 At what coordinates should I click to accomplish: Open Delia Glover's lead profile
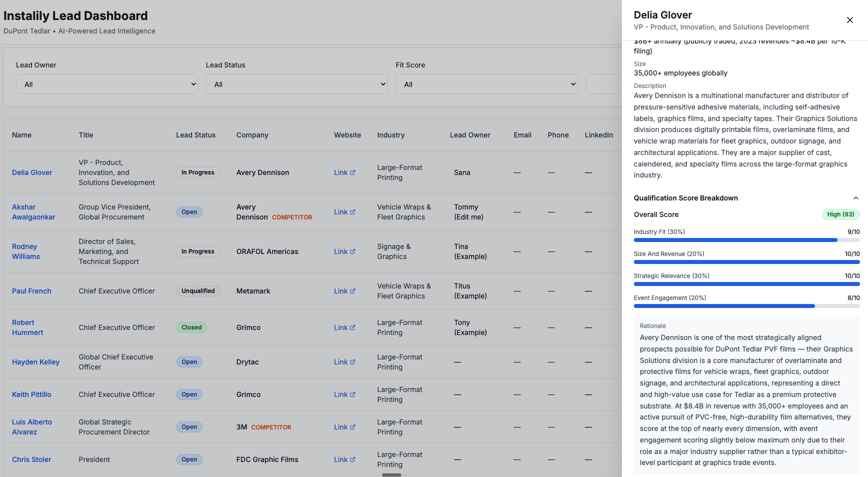click(x=32, y=172)
